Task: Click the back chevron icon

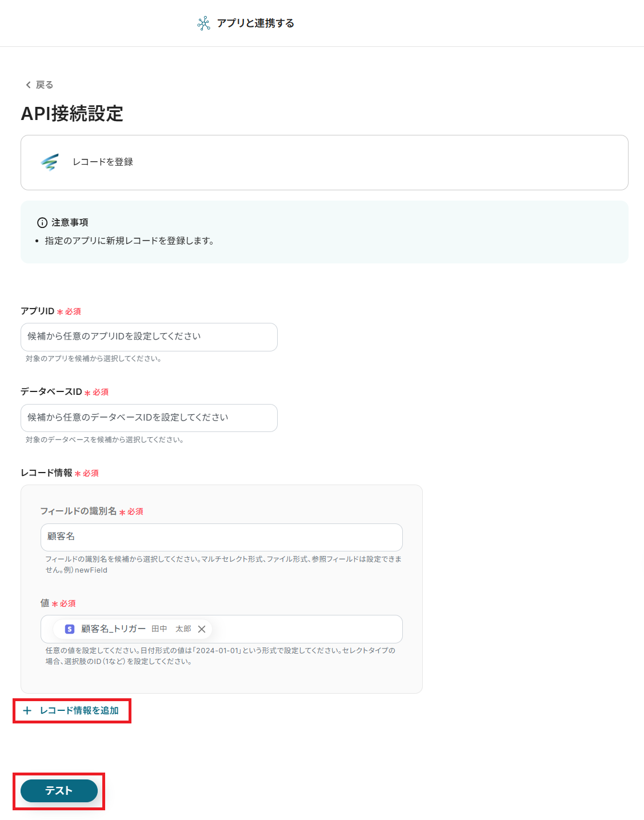Action: point(28,85)
